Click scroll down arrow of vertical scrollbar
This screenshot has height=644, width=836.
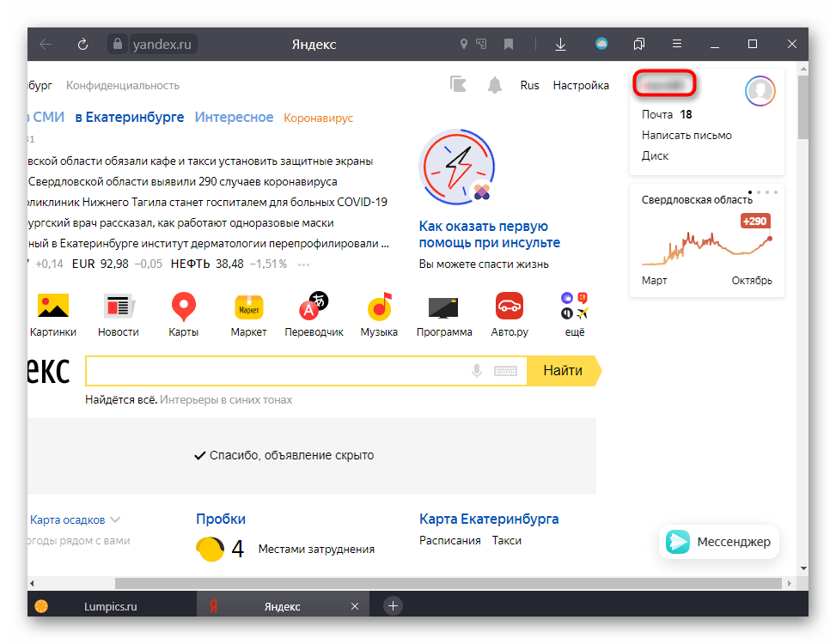pyautogui.click(x=803, y=568)
